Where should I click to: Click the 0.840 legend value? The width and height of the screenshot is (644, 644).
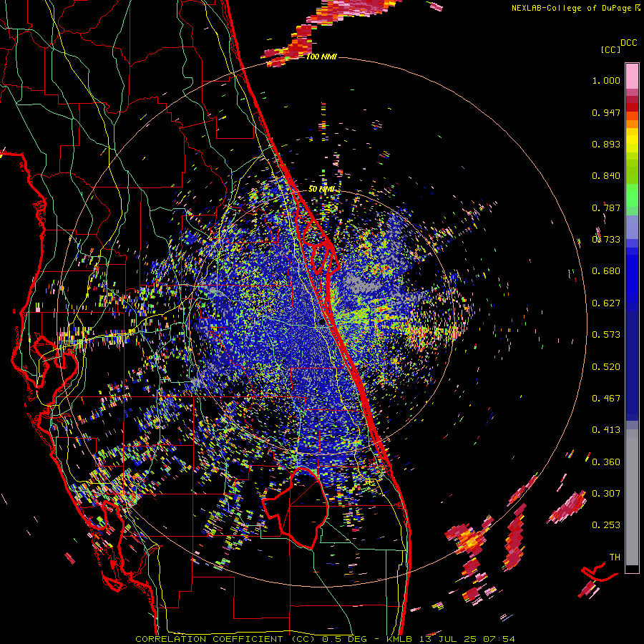click(x=606, y=176)
